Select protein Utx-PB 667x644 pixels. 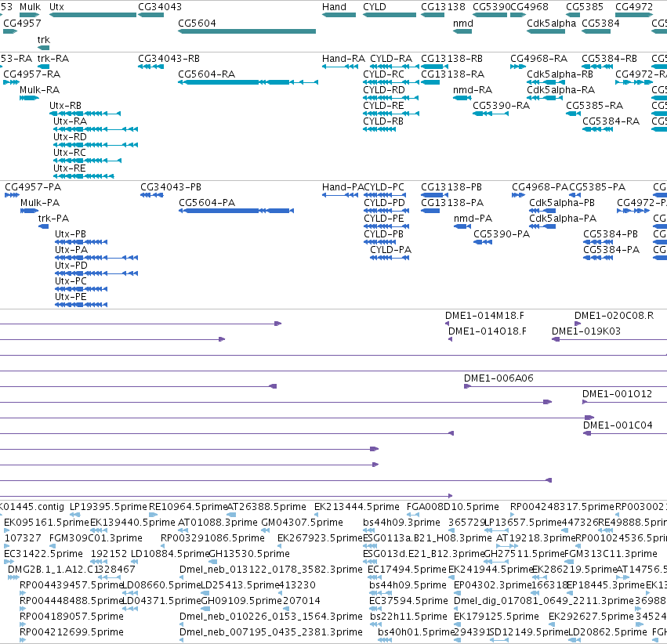pyautogui.click(x=81, y=242)
